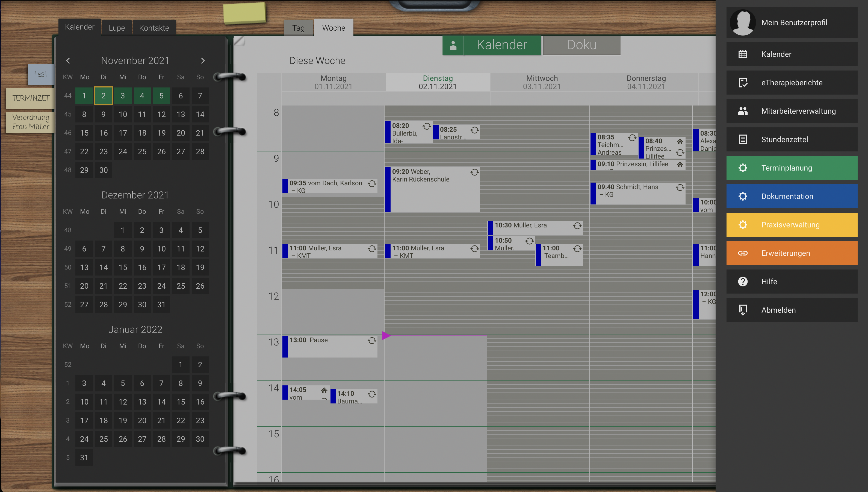Switch to the Tag view tab
This screenshot has height=492, width=868.
tap(299, 28)
